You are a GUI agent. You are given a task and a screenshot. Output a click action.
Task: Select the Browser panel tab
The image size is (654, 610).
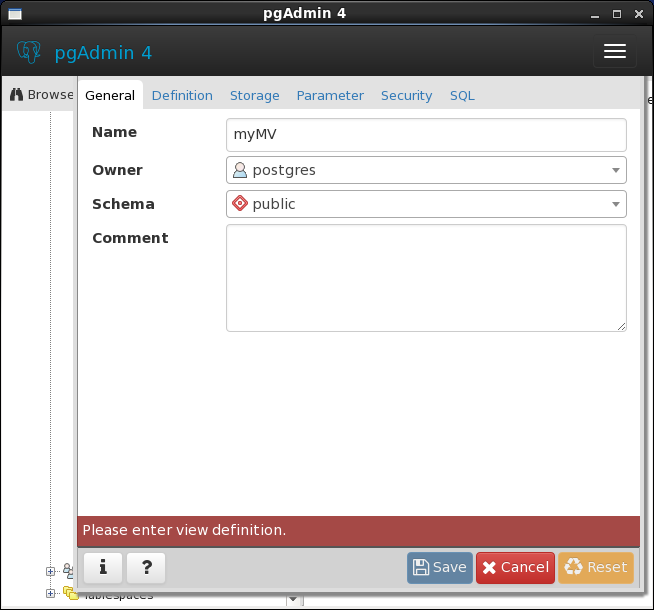click(40, 95)
